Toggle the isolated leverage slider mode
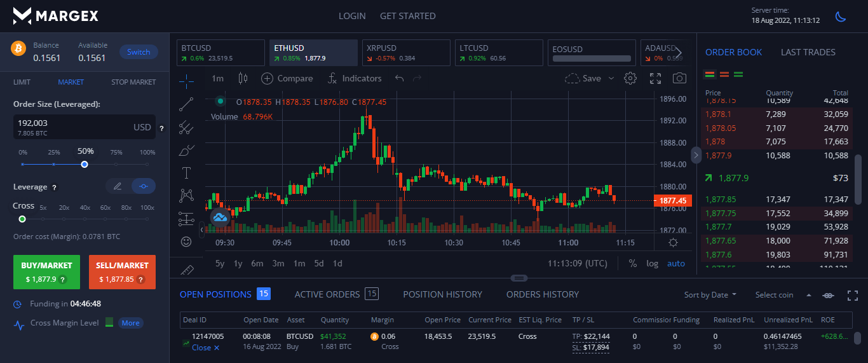 pos(144,186)
